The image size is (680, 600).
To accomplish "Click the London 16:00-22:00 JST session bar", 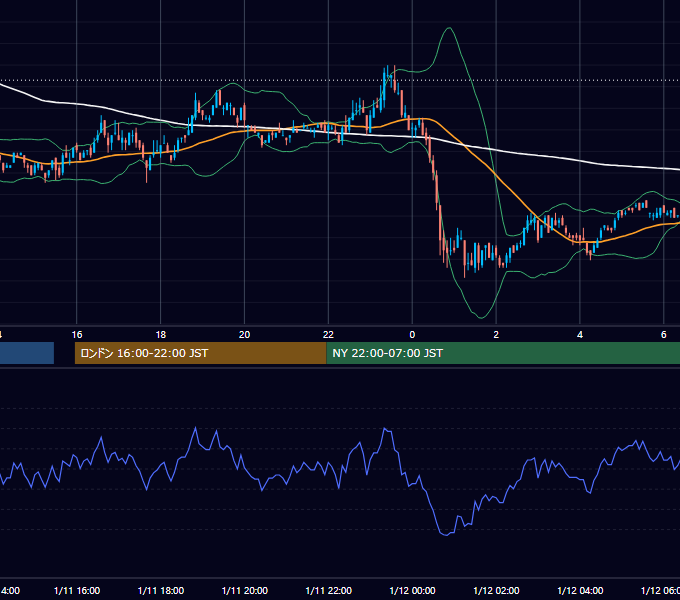I will click(x=200, y=353).
